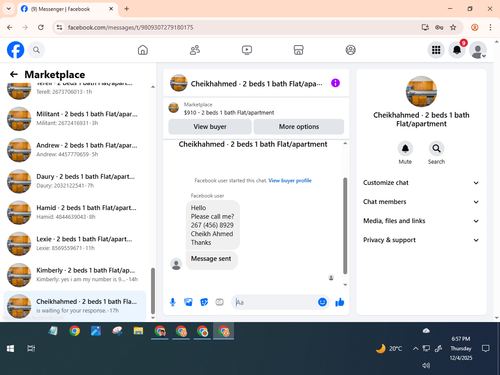The height and width of the screenshot is (375, 500).
Task: Open the account profile avatar menu
Action: coord(478,50)
